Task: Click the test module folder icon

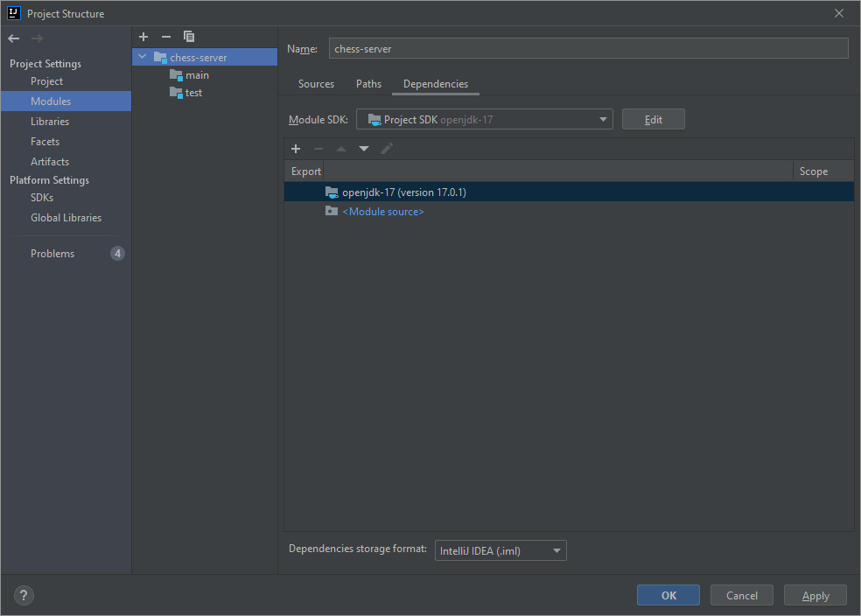Action: (176, 93)
